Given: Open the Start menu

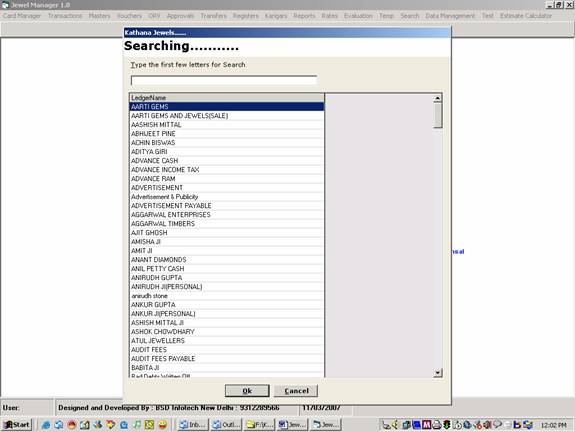Looking at the screenshot, I should coord(17,425).
